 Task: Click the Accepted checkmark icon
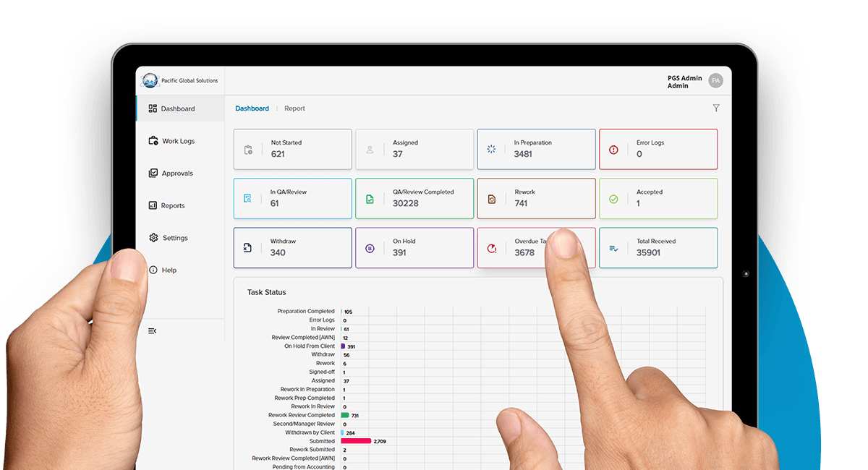pos(613,199)
